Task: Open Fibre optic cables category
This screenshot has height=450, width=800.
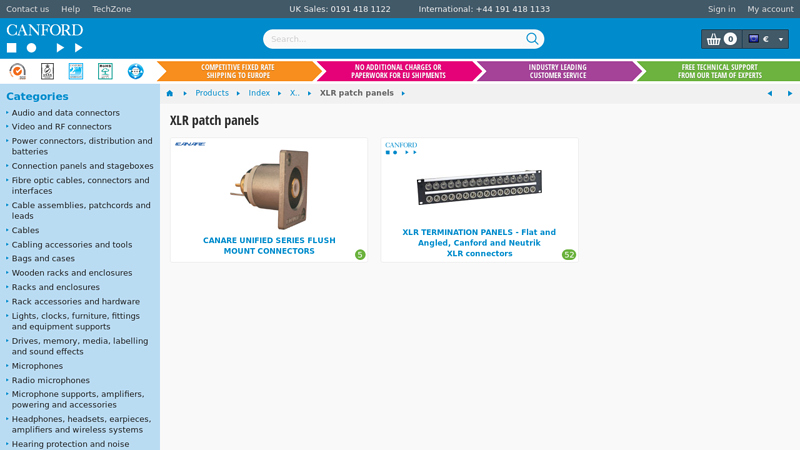Action: (80, 185)
